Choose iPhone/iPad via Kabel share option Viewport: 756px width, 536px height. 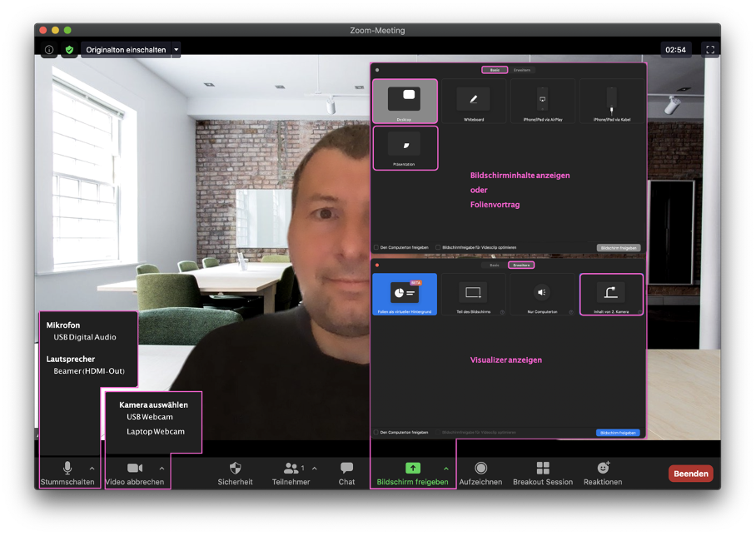coord(612,102)
